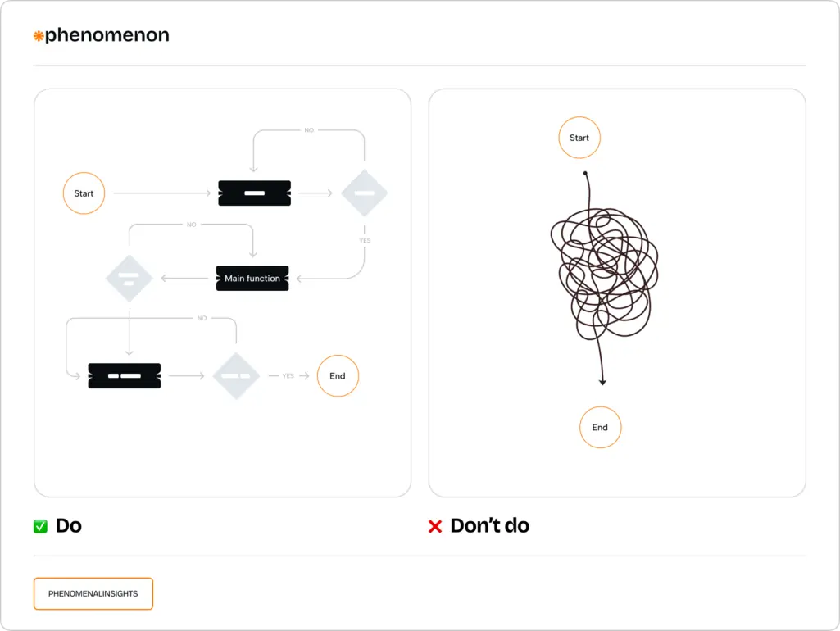
Task: Click the Do label text
Action: (69, 526)
